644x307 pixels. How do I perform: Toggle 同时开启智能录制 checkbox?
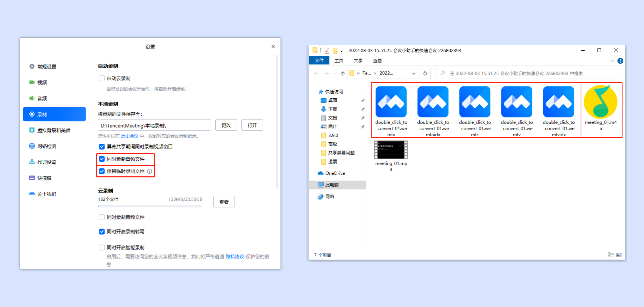coord(102,247)
